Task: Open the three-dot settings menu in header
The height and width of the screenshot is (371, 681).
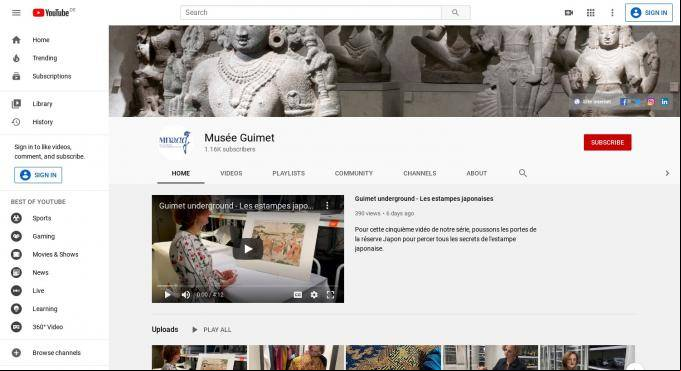Action: [612, 13]
